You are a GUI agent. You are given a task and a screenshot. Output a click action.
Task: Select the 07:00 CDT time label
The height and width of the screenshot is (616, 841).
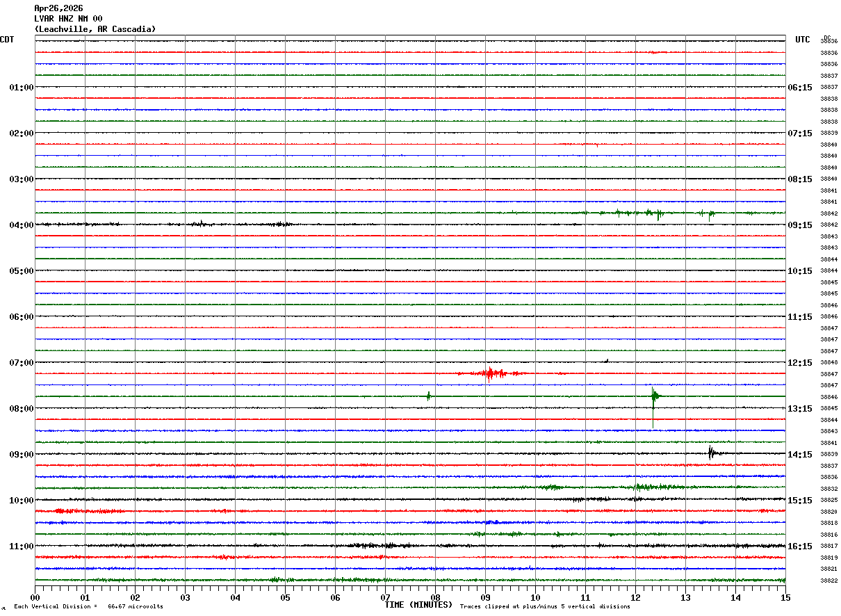(22, 363)
